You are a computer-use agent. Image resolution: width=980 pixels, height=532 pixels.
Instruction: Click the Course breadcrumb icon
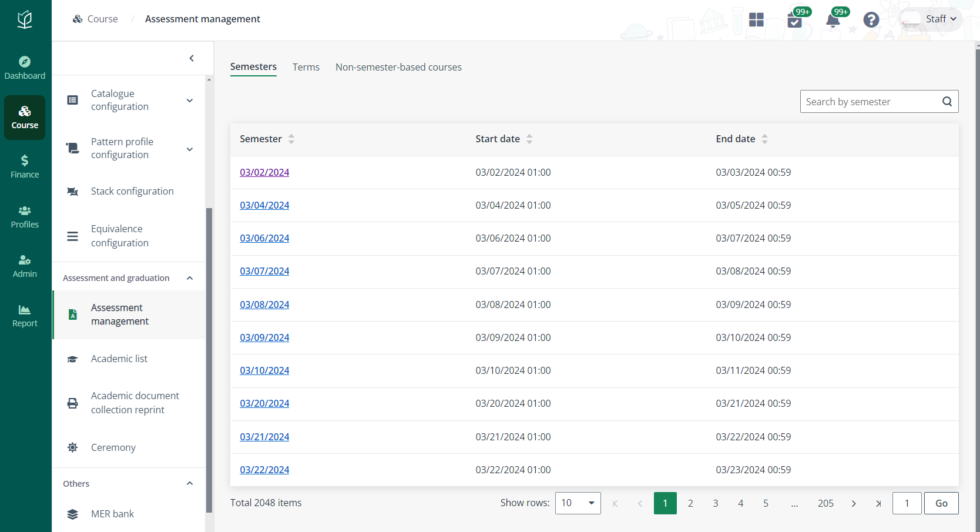(78, 19)
